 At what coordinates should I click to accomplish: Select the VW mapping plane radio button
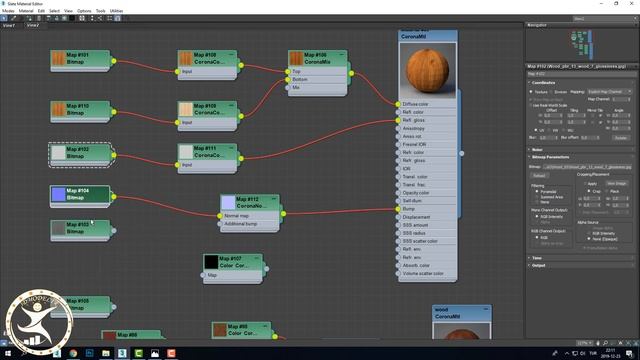point(550,130)
